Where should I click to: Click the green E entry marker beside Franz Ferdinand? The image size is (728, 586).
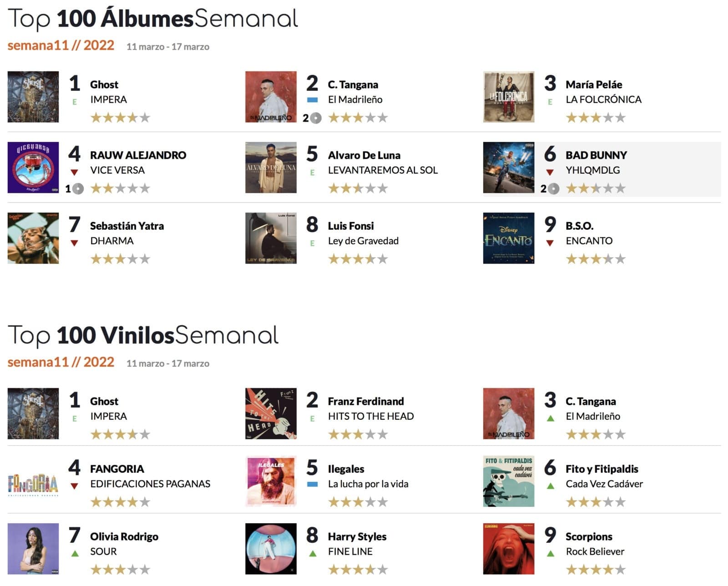tap(312, 419)
